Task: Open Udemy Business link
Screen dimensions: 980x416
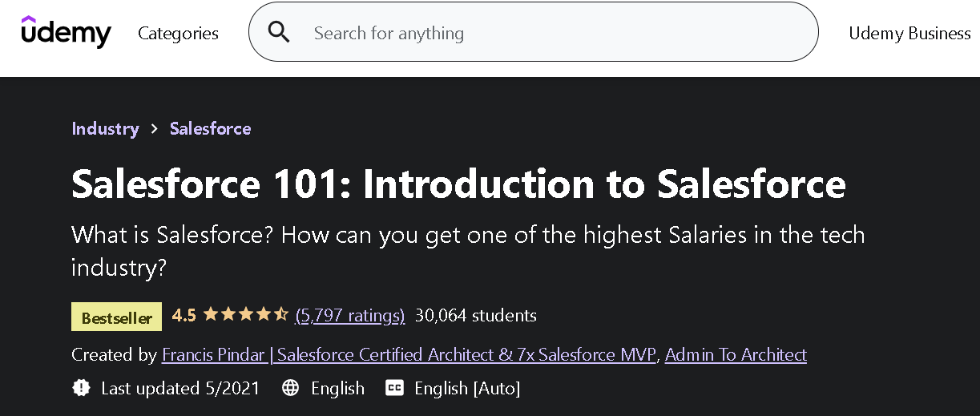Action: pyautogui.click(x=909, y=33)
